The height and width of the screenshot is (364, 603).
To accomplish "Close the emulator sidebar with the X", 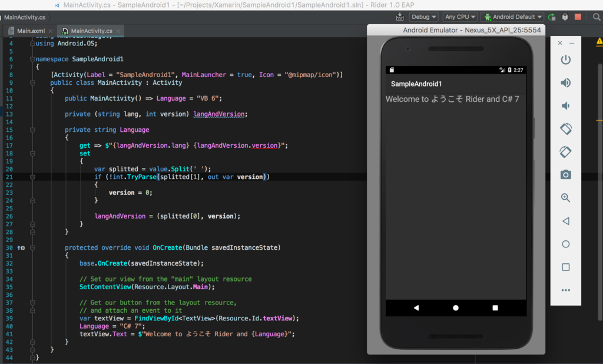I will [x=560, y=43].
